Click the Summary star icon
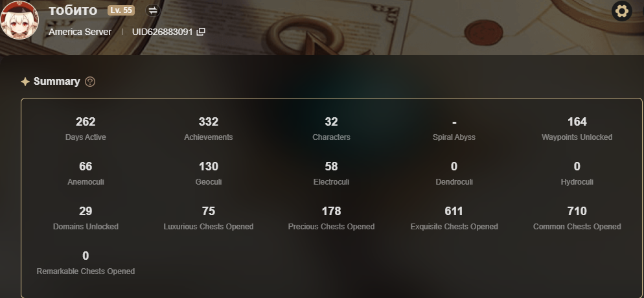This screenshot has height=298, width=644. pyautogui.click(x=25, y=82)
